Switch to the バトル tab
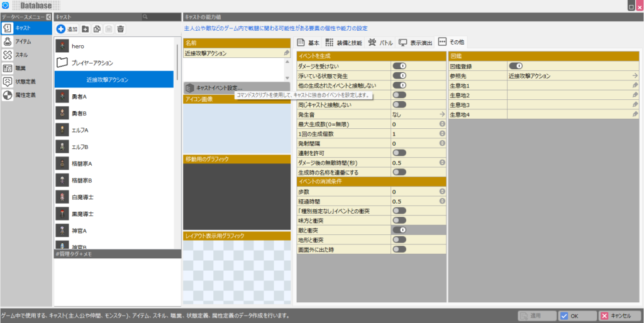644x323 pixels. pyautogui.click(x=381, y=42)
